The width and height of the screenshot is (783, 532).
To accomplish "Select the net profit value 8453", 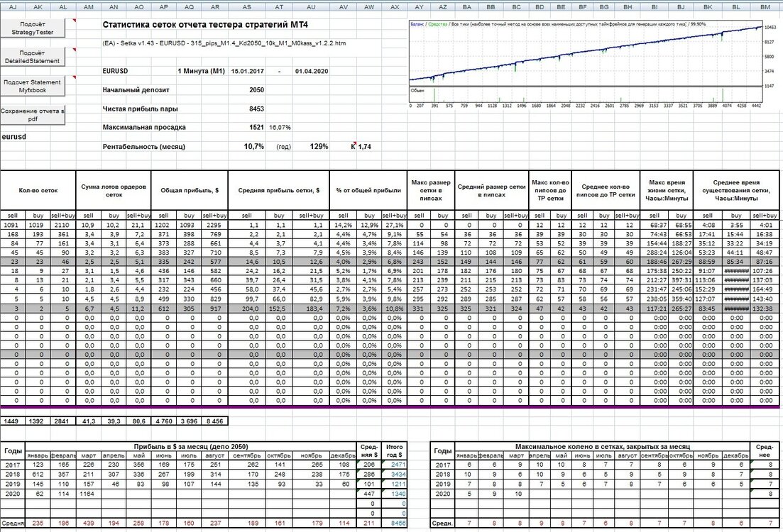I will click(257, 109).
